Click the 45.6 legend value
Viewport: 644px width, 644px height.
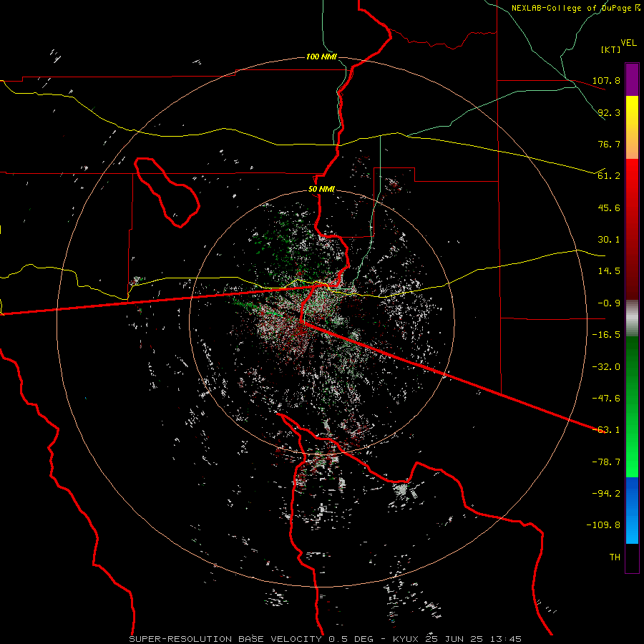609,208
